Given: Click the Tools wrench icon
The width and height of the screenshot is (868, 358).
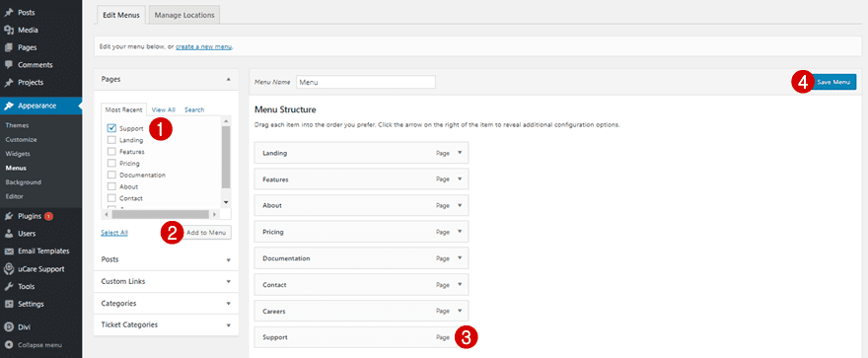Looking at the screenshot, I should coord(9,287).
